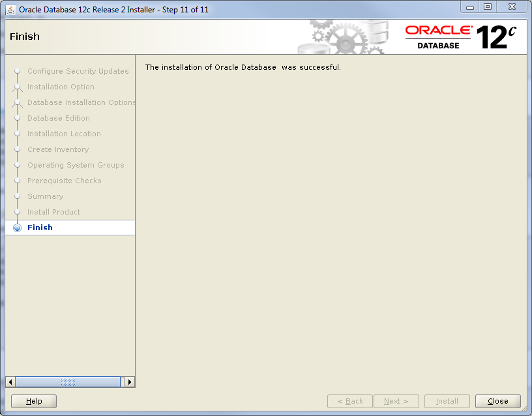The image size is (532, 416).
Task: Click the blue Finish step bullet icon
Action: (x=18, y=228)
